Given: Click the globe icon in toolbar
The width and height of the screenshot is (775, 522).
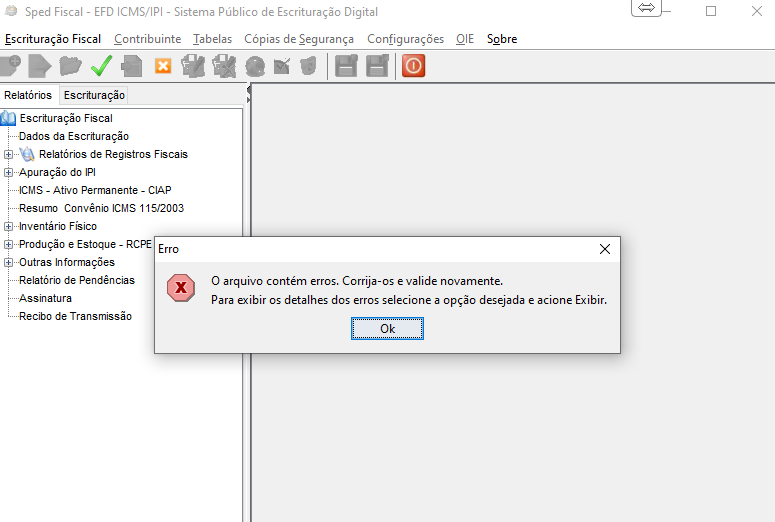Looking at the screenshot, I should [x=255, y=66].
